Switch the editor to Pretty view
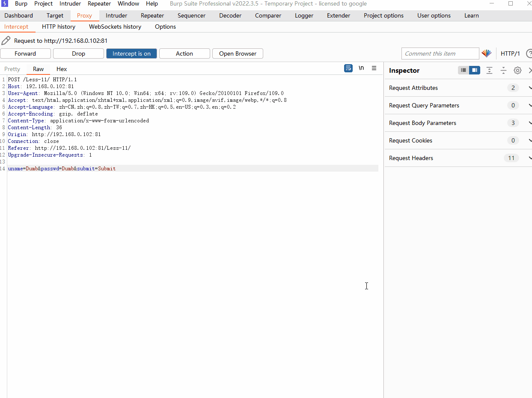The height and width of the screenshot is (398, 532). pos(12,69)
